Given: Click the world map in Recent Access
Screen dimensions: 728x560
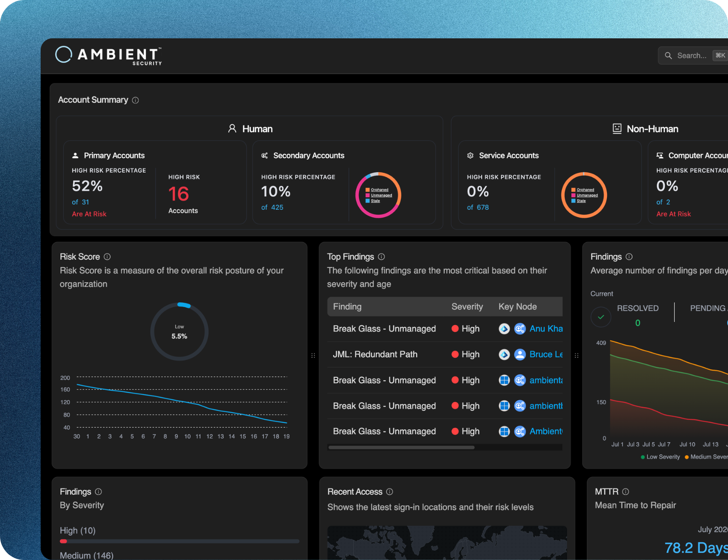Looking at the screenshot, I should click(x=447, y=543).
